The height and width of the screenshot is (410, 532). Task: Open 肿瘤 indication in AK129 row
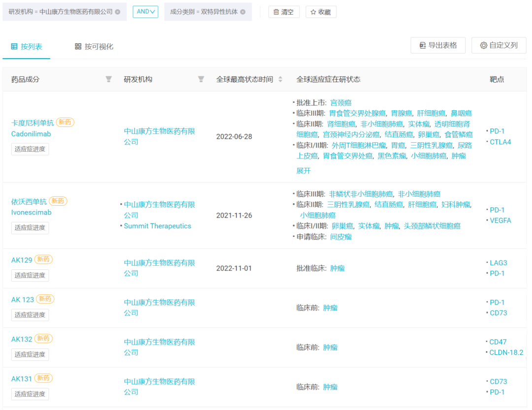click(x=337, y=269)
